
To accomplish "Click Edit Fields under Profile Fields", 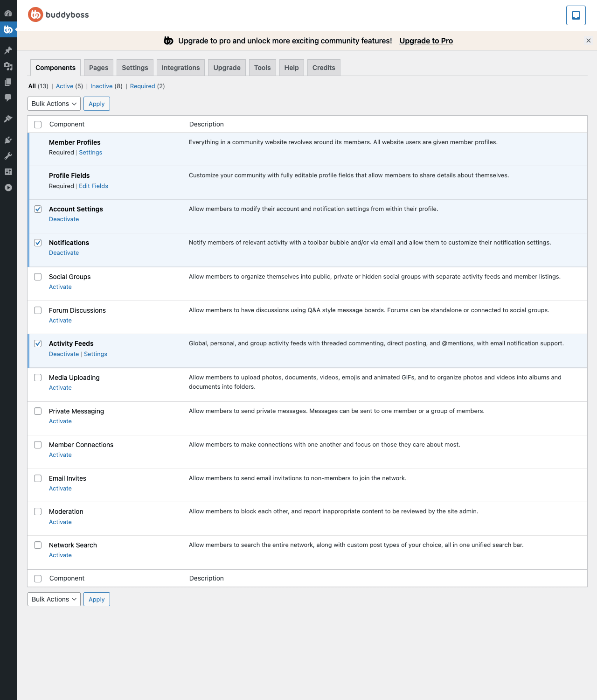I will coord(93,186).
